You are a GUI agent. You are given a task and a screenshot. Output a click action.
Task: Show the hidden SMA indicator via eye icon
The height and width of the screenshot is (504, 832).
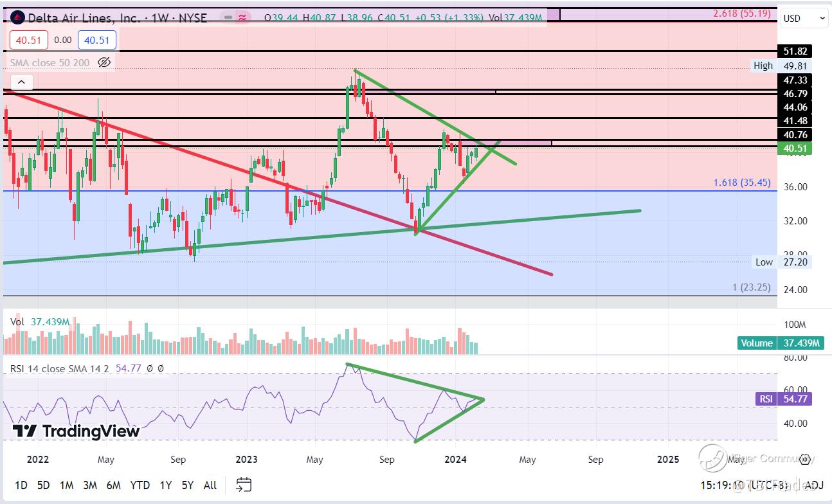coord(104,62)
